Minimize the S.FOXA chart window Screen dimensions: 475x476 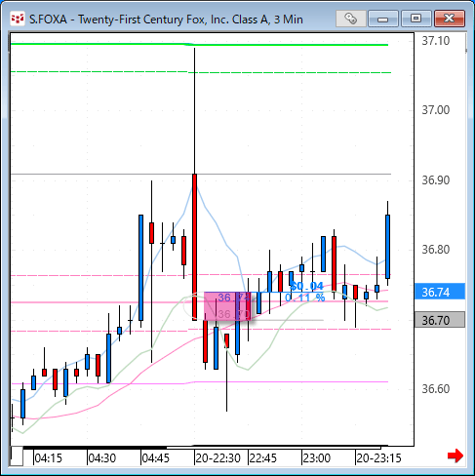click(x=382, y=19)
